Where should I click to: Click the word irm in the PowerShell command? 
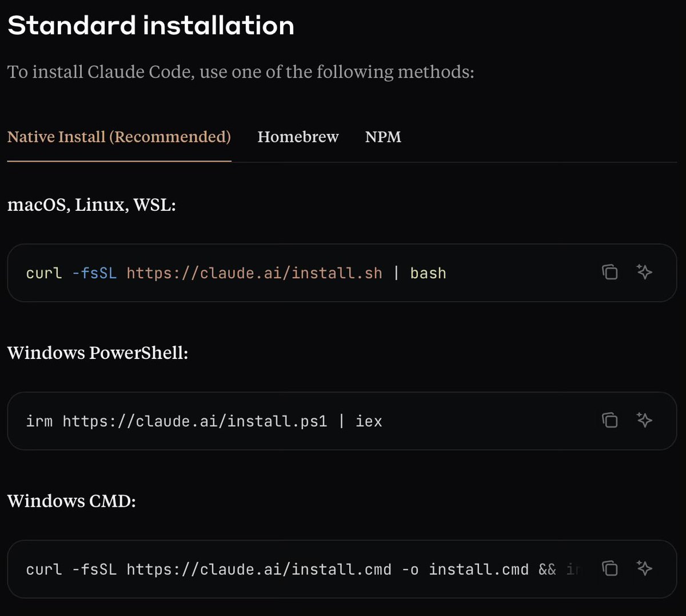[x=39, y=421]
